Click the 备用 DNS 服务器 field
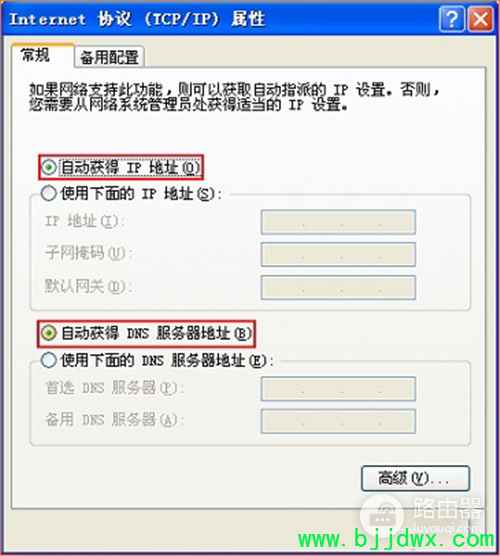 [338, 421]
